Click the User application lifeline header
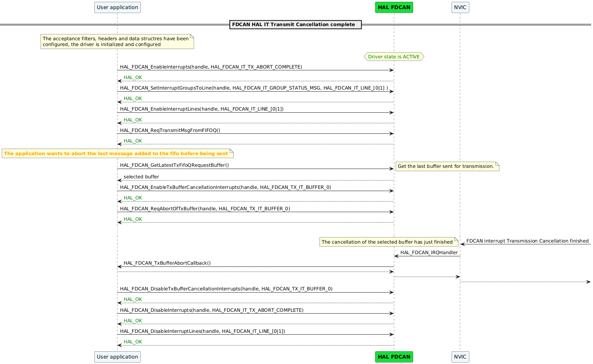The image size is (593, 364). [117, 7]
